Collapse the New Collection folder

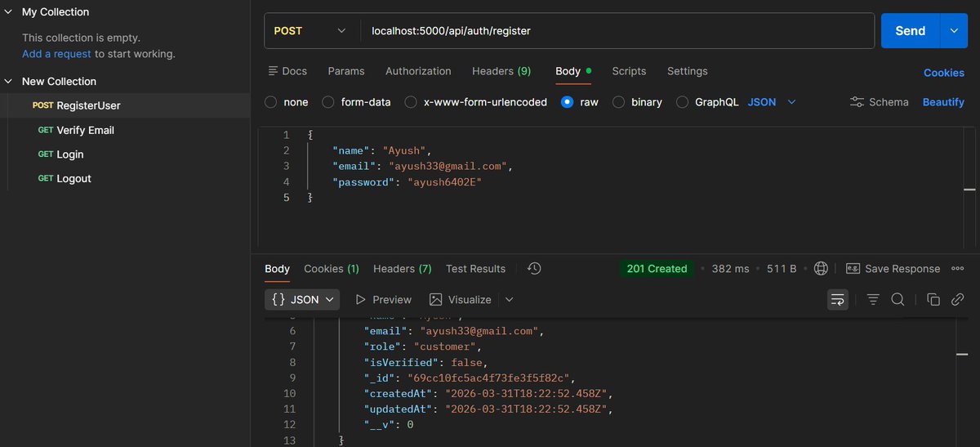coord(8,81)
